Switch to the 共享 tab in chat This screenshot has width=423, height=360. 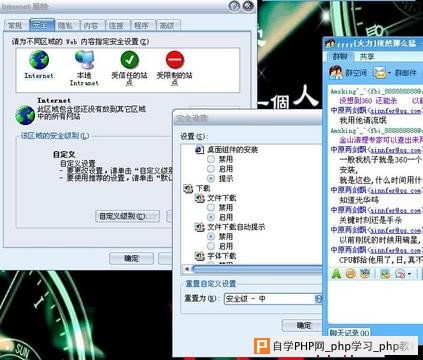coord(367,56)
